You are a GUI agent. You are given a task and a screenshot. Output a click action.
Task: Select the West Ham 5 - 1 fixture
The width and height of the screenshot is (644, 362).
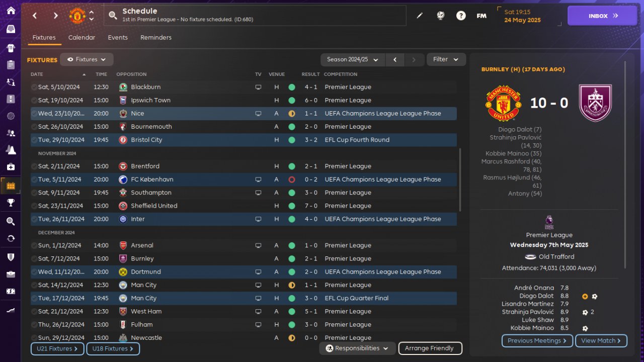[x=244, y=312]
